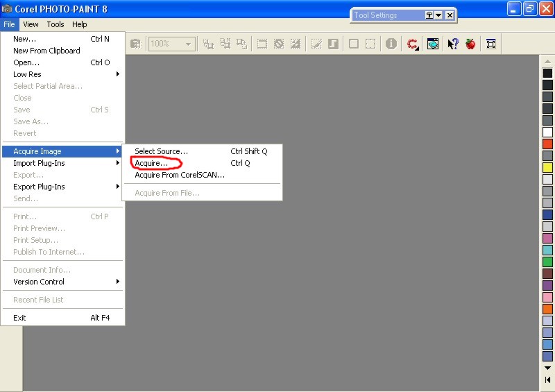555x392 pixels.
Task: Choose Select Source... in the submenu
Action: [x=202, y=151]
